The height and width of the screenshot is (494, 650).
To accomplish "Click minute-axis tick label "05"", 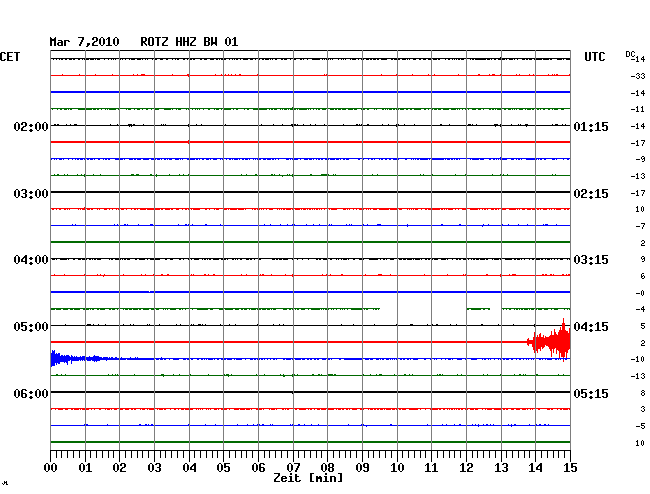I will (223, 467).
